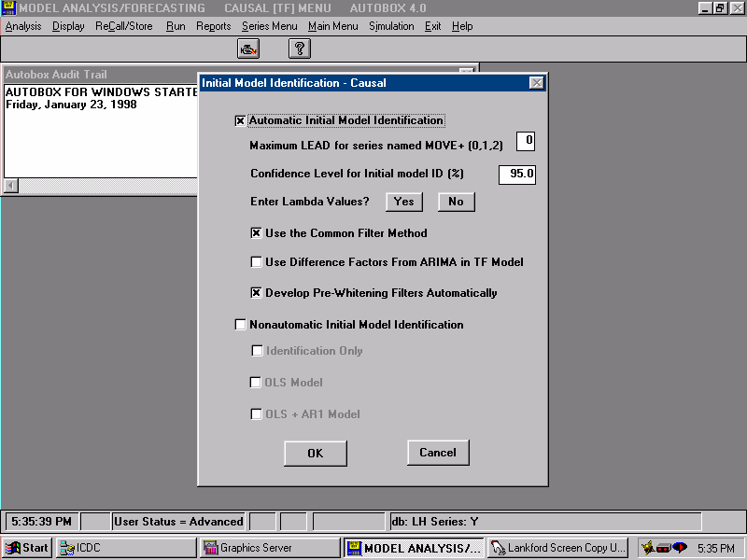Toggle Automatic Initial Model Identification checkbox

pos(240,121)
